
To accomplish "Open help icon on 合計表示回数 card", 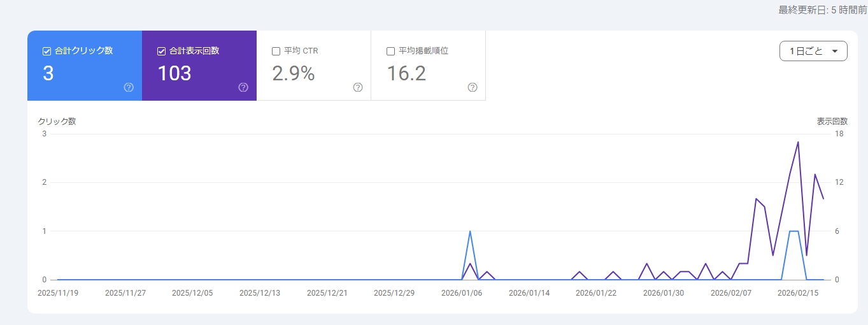I will click(243, 87).
